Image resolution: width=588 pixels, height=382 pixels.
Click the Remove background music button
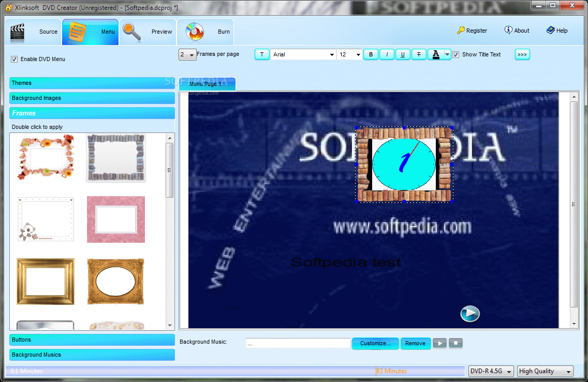415,343
